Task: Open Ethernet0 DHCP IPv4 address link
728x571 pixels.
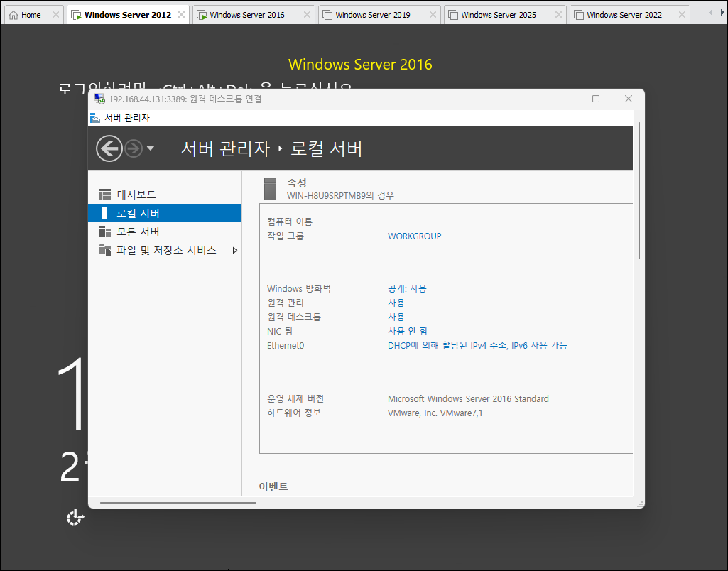Action: tap(477, 345)
